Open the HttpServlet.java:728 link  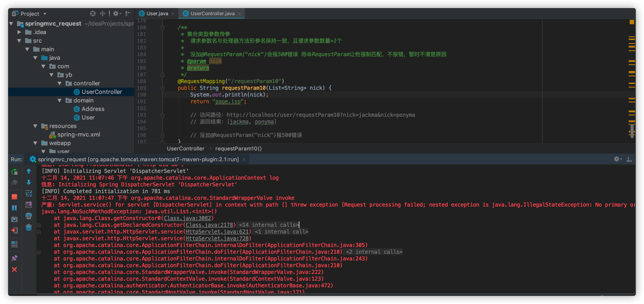click(217, 238)
